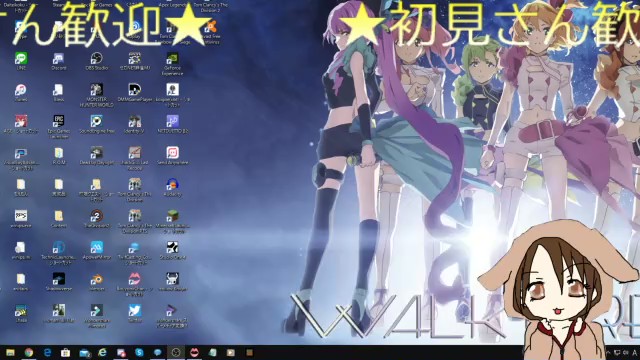Open the LINE desktop shortcut
The image size is (640, 360).
[21, 60]
